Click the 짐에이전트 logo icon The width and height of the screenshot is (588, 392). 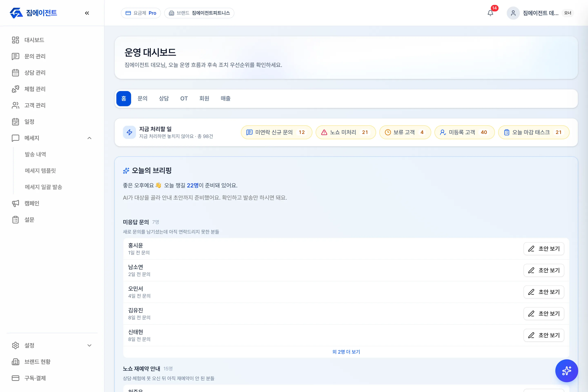16,13
